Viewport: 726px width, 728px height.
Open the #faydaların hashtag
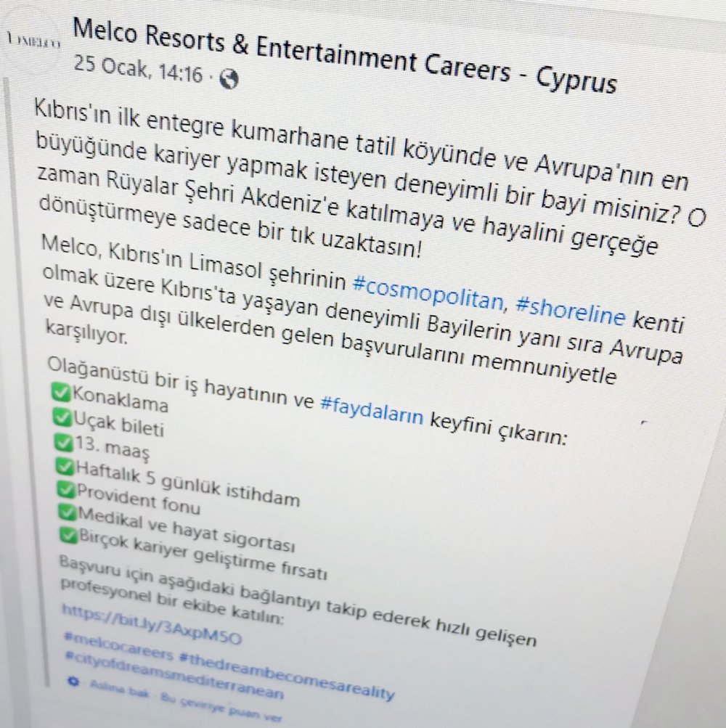[372, 409]
